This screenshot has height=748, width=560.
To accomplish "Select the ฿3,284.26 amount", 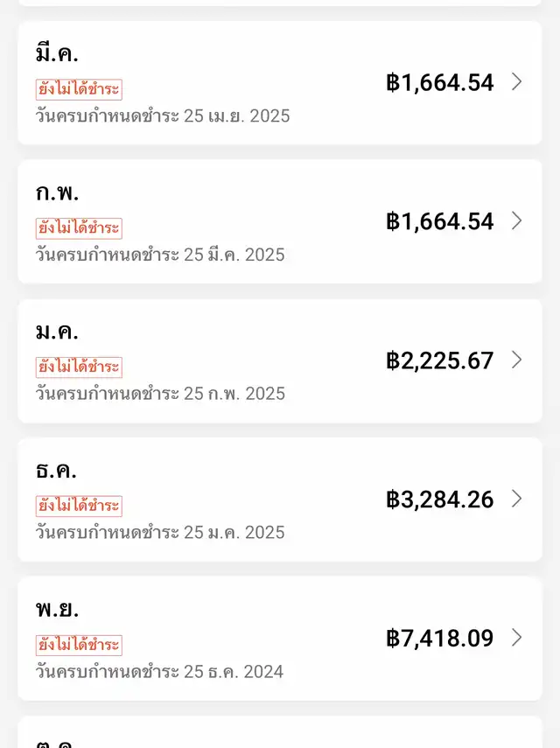I will tap(439, 500).
